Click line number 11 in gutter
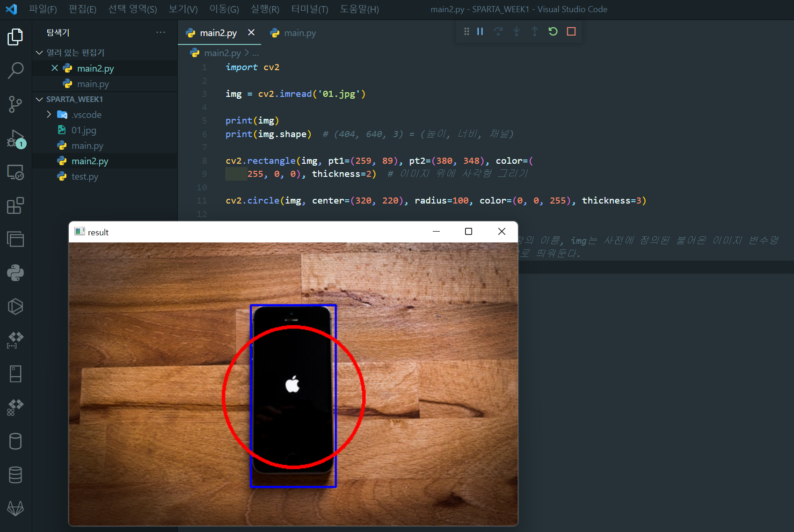 [x=202, y=200]
